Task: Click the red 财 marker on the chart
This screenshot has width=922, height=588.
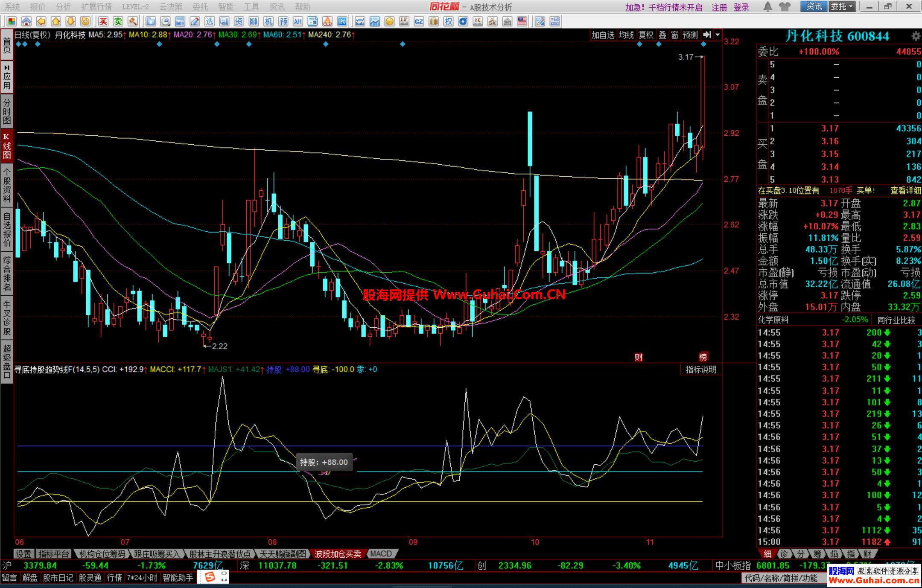Action: pyautogui.click(x=639, y=357)
